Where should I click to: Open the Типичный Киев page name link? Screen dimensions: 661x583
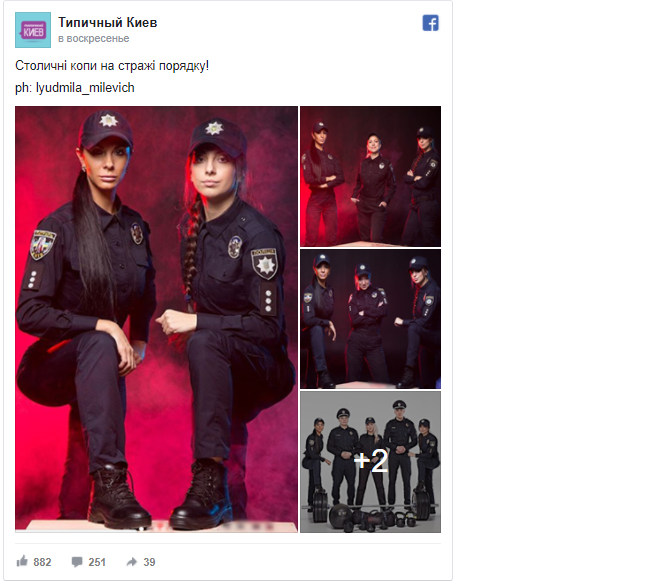coord(107,22)
